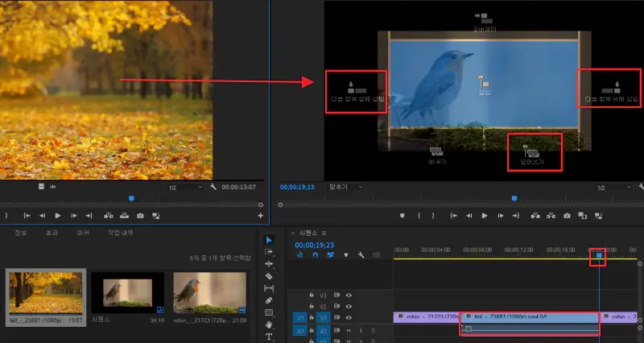The width and height of the screenshot is (644, 343).
Task: Select the Hand tool
Action: point(269,324)
